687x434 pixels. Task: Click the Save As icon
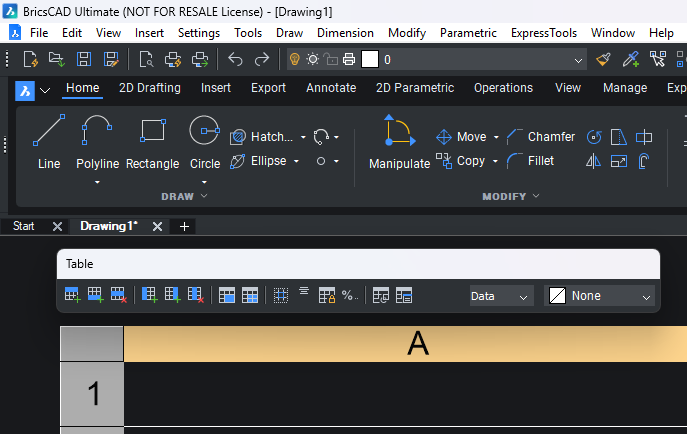tap(111, 59)
